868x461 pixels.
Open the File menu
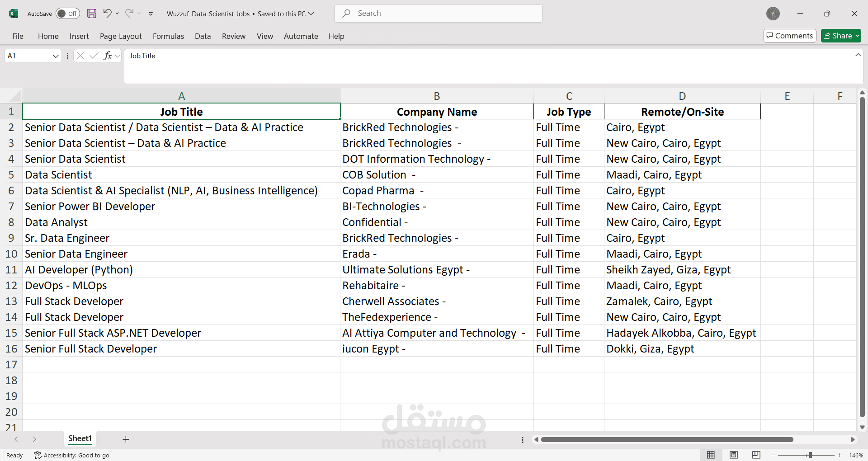coord(18,36)
